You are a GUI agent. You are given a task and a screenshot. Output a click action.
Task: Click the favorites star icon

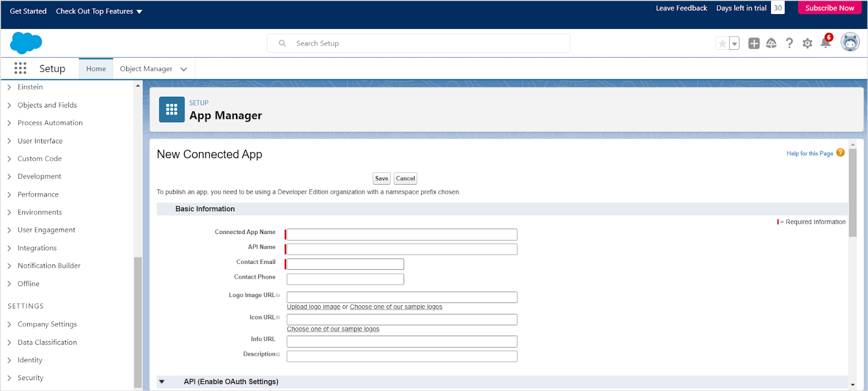pos(722,43)
